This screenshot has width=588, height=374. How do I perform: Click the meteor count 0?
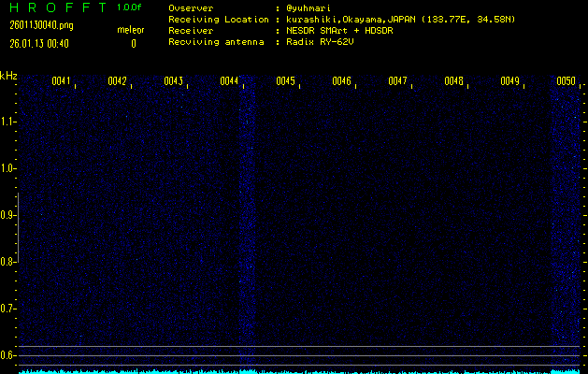pos(134,44)
